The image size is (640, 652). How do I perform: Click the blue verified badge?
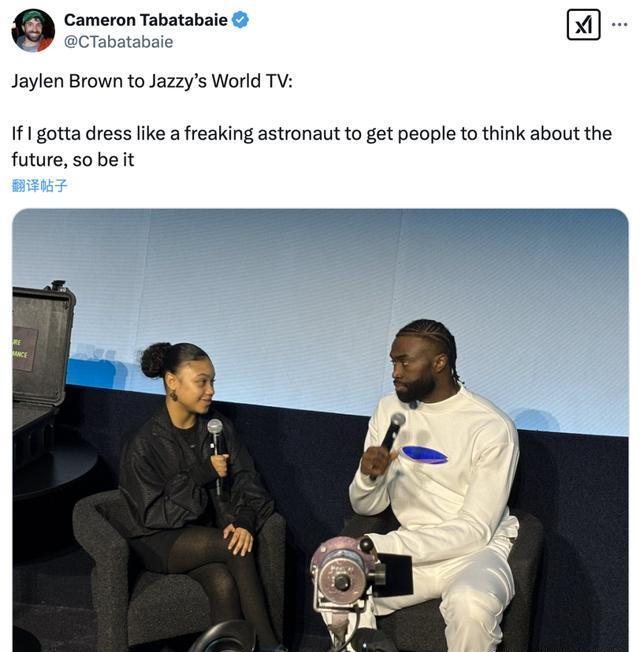point(240,20)
